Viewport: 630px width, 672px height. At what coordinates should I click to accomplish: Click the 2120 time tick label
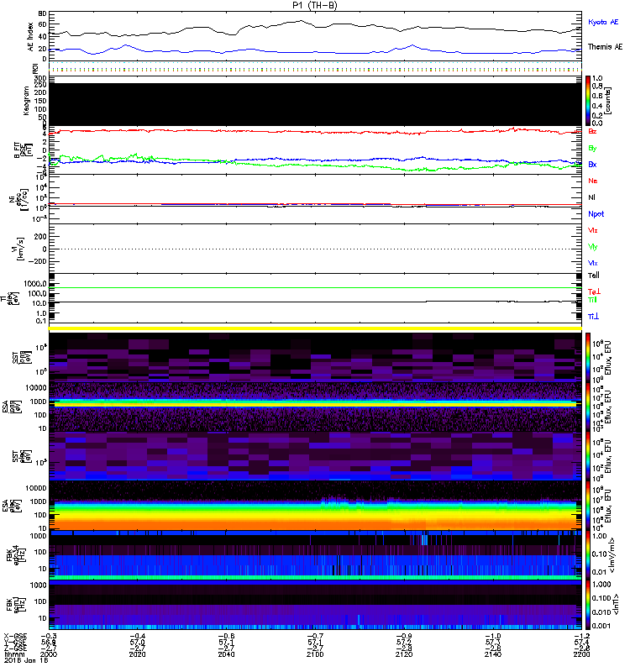pos(404,654)
